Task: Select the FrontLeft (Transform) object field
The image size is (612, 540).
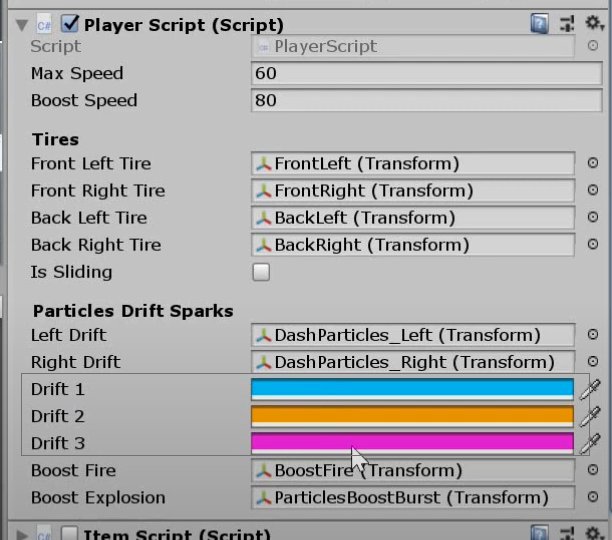Action: coord(413,163)
